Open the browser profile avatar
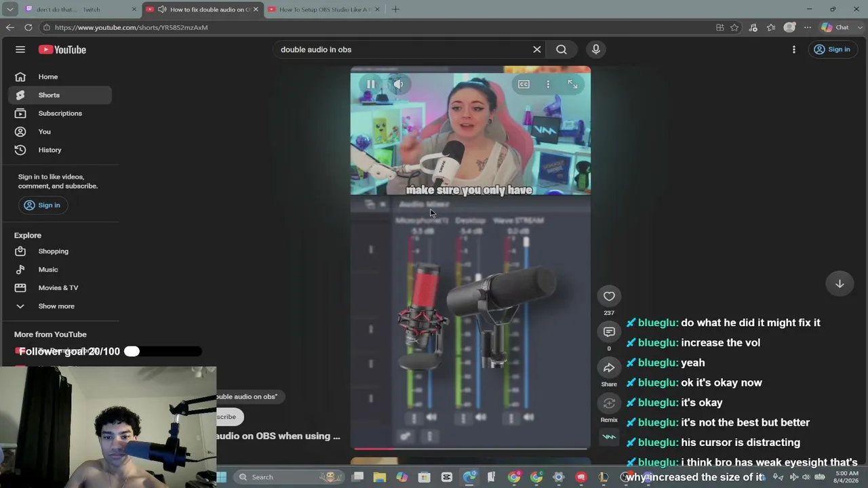 pyautogui.click(x=789, y=28)
